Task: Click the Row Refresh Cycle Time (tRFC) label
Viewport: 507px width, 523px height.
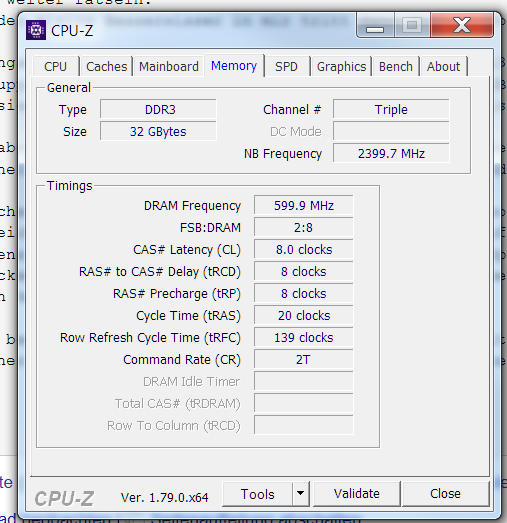Action: tap(150, 338)
